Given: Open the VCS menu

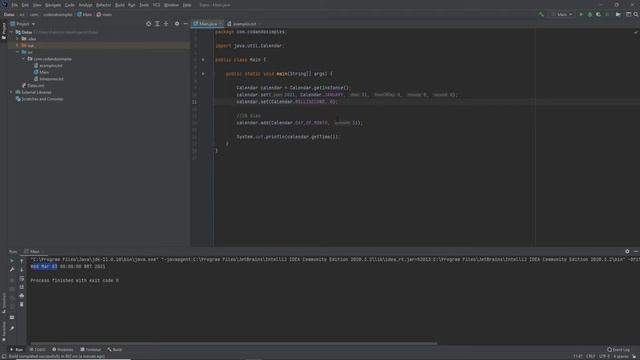Looking at the screenshot, I should point(156,5).
